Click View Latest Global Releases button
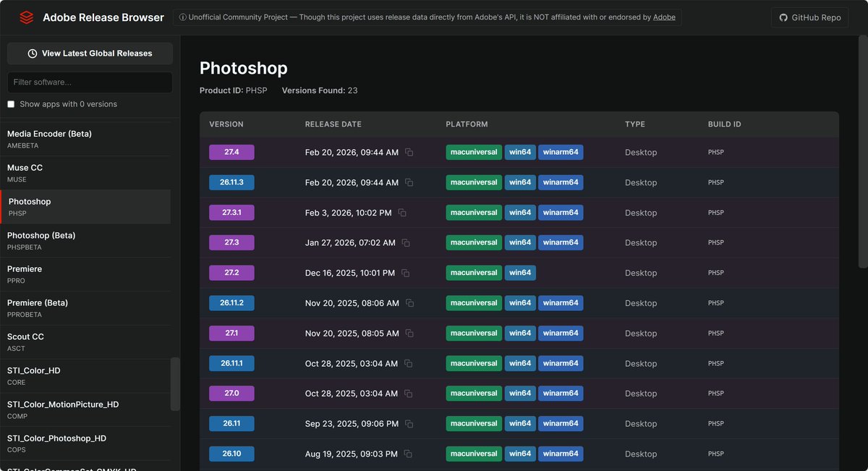Viewport: 868px width, 471px height. point(90,54)
